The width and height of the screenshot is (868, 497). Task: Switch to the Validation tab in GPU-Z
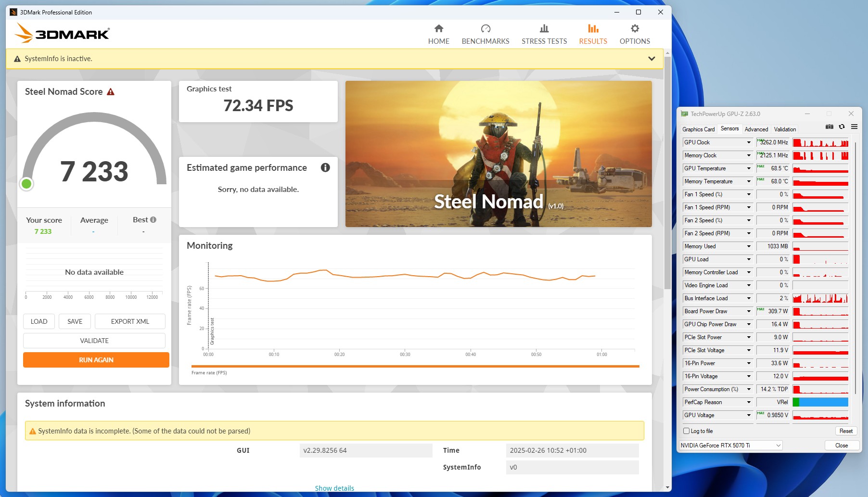click(785, 129)
